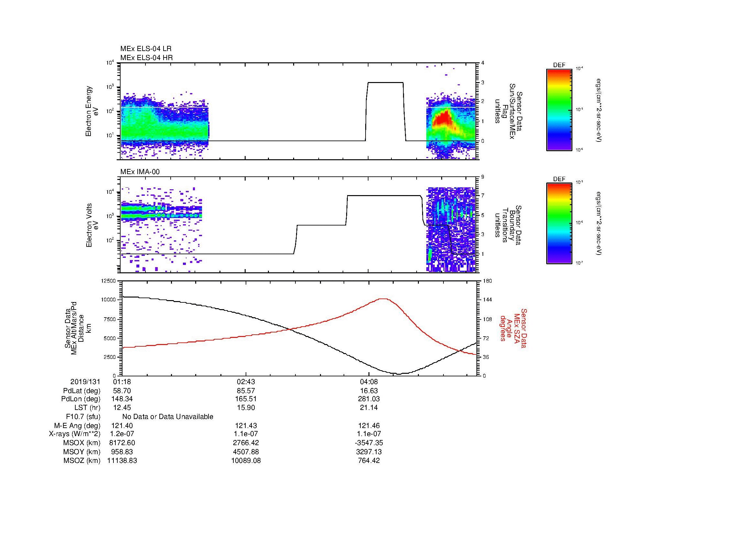Click the PdLat value '85.57'

click(x=246, y=391)
